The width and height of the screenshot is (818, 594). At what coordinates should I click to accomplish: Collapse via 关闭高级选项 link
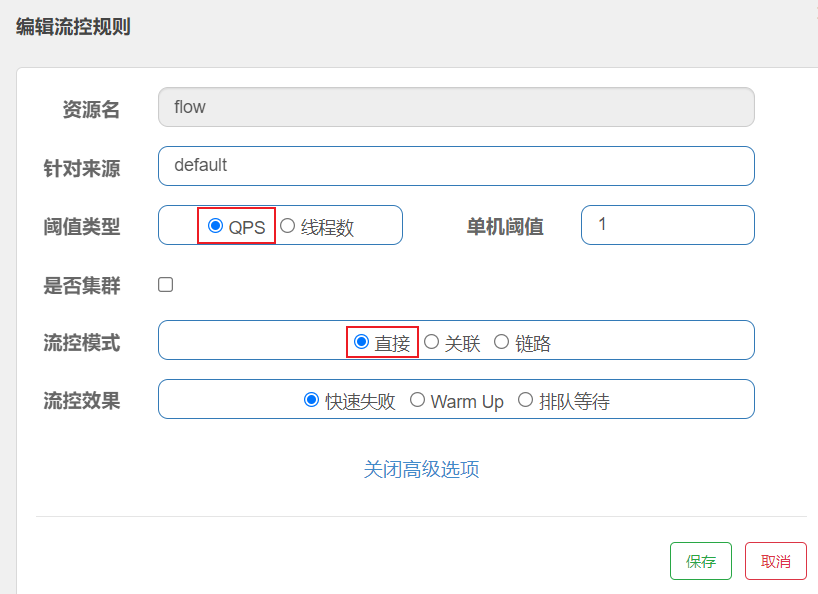(x=421, y=469)
